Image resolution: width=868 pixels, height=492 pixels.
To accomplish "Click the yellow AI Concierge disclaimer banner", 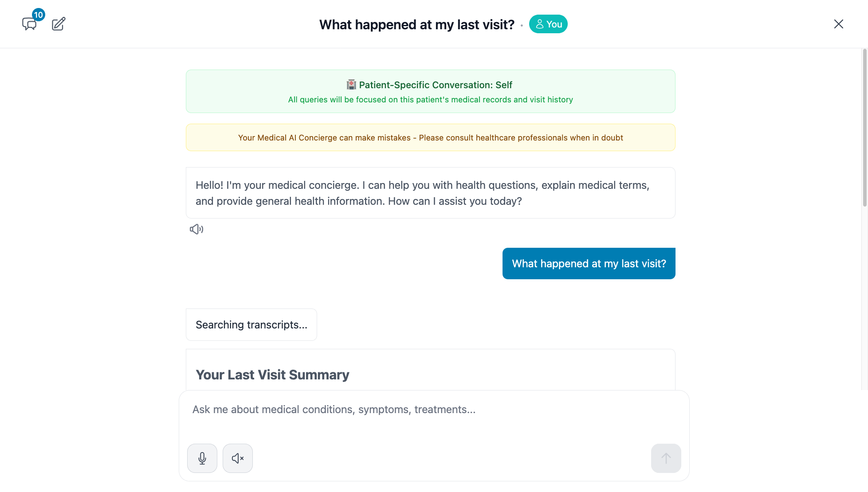I will click(430, 138).
